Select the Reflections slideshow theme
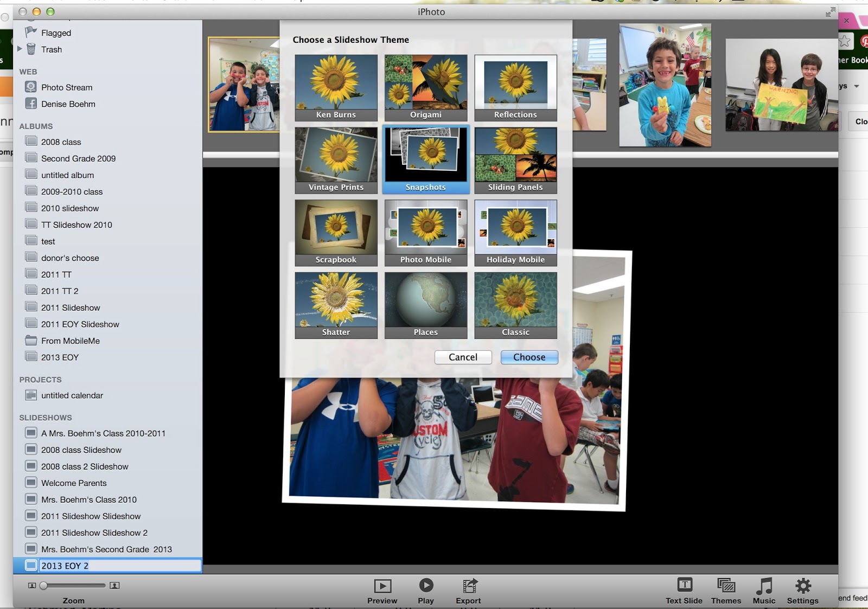The image size is (868, 609). tap(515, 87)
